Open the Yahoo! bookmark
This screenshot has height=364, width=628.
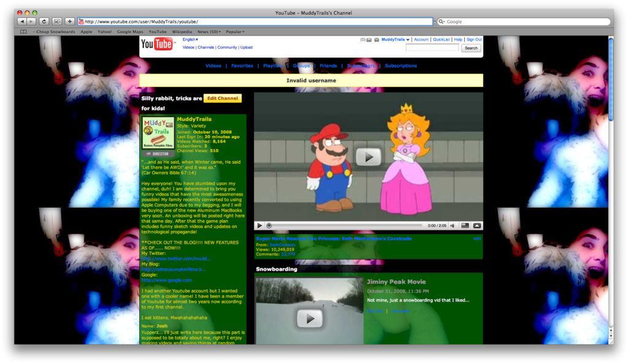tap(104, 32)
